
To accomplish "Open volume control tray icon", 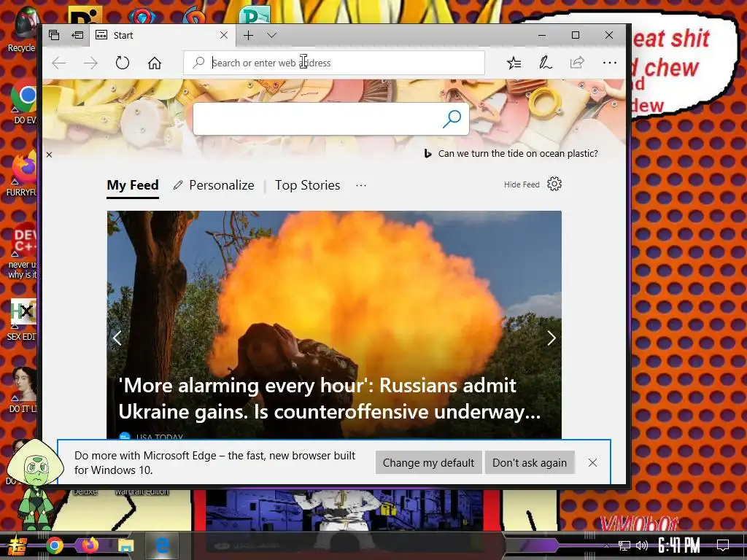I will pyautogui.click(x=642, y=545).
